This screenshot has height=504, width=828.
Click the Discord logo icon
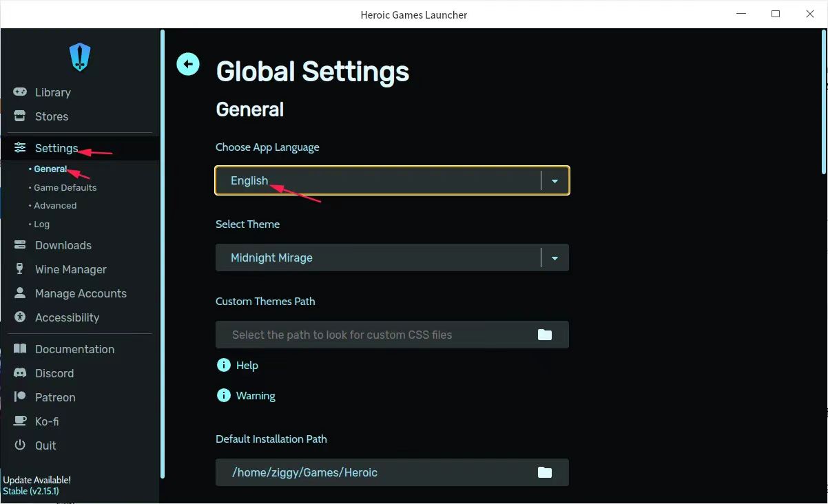[x=20, y=372]
